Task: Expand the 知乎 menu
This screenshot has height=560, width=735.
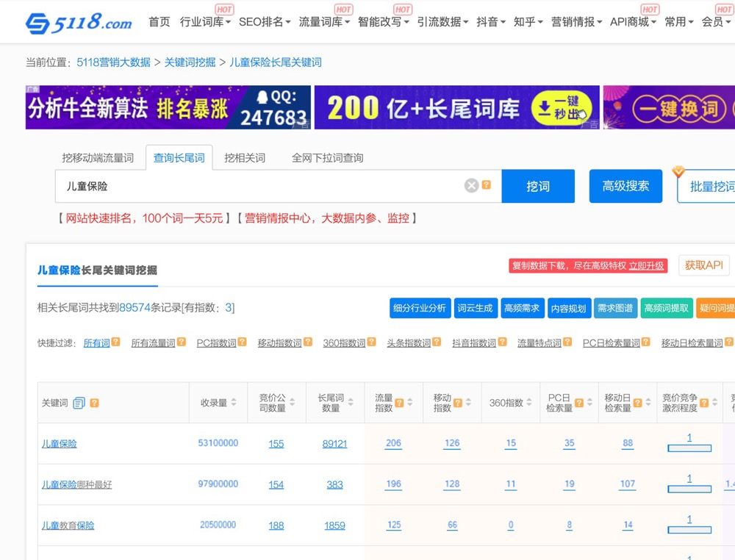Action: [x=528, y=22]
